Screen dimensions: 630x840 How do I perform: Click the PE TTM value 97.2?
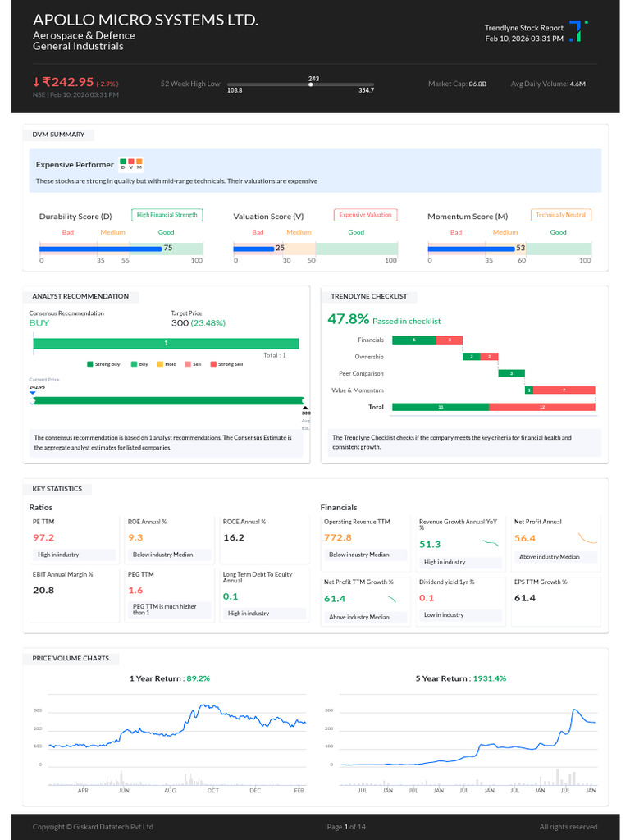pos(43,538)
